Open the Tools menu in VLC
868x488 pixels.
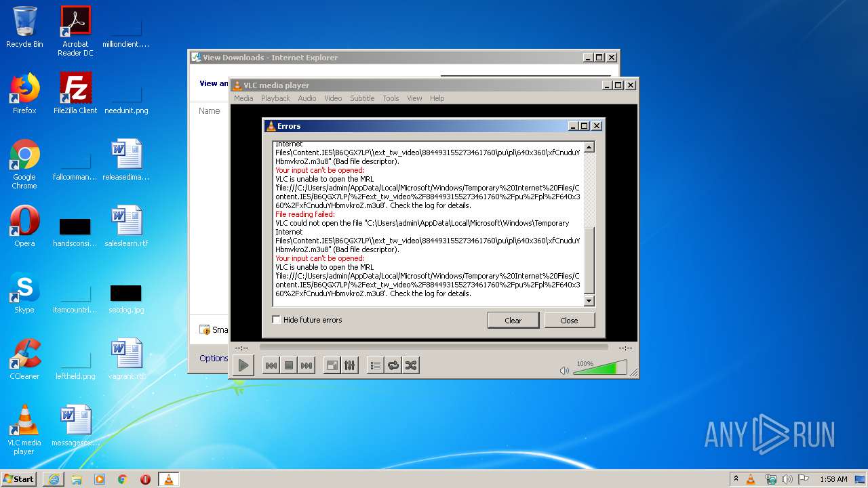[391, 98]
